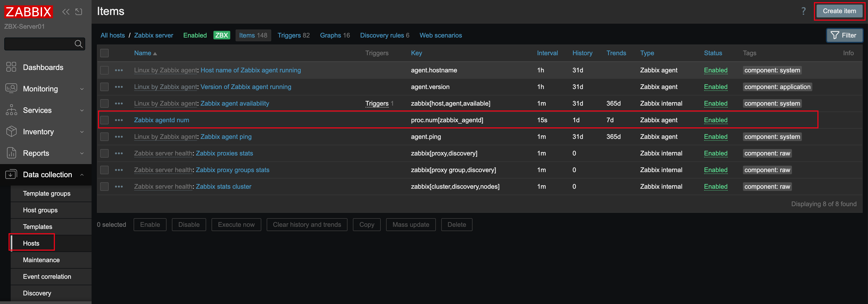Switch to Graphs 16 tab
This screenshot has width=868, height=304.
click(335, 35)
